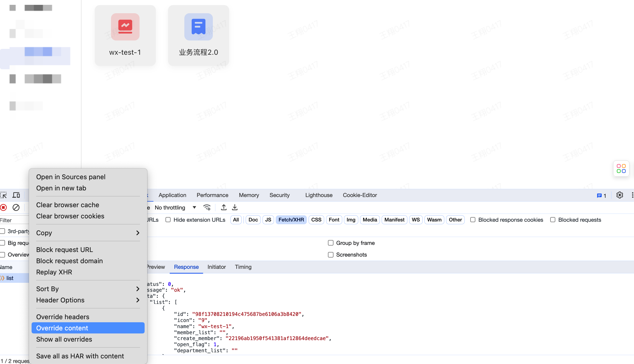The image size is (634, 364).
Task: Select the Response tab in DevTools
Action: [x=186, y=267]
